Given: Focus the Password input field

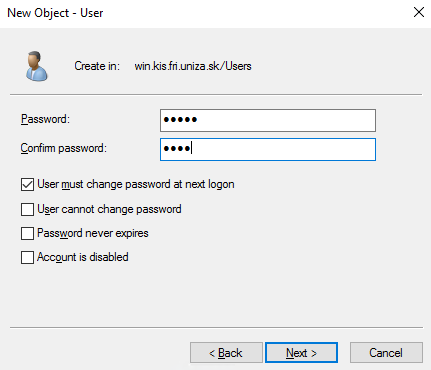Looking at the screenshot, I should tap(268, 120).
